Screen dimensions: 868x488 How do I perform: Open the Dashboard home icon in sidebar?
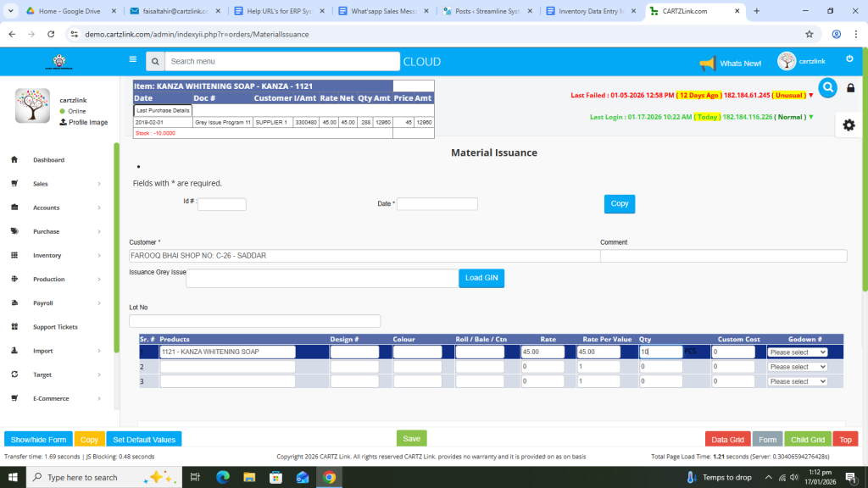coord(14,160)
